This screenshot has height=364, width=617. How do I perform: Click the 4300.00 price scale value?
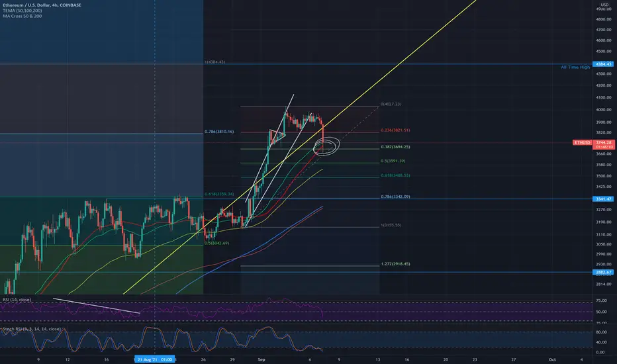[x=603, y=74]
